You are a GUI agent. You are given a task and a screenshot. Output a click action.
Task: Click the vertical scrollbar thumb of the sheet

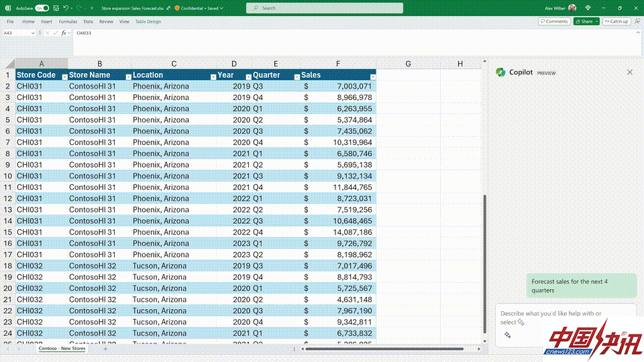(x=484, y=263)
